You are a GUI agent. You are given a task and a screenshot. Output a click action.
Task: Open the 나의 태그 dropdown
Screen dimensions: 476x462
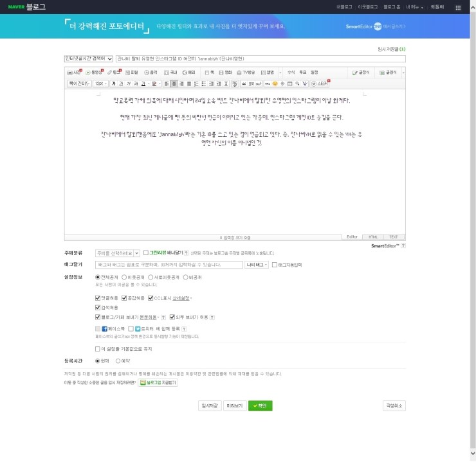(x=257, y=265)
